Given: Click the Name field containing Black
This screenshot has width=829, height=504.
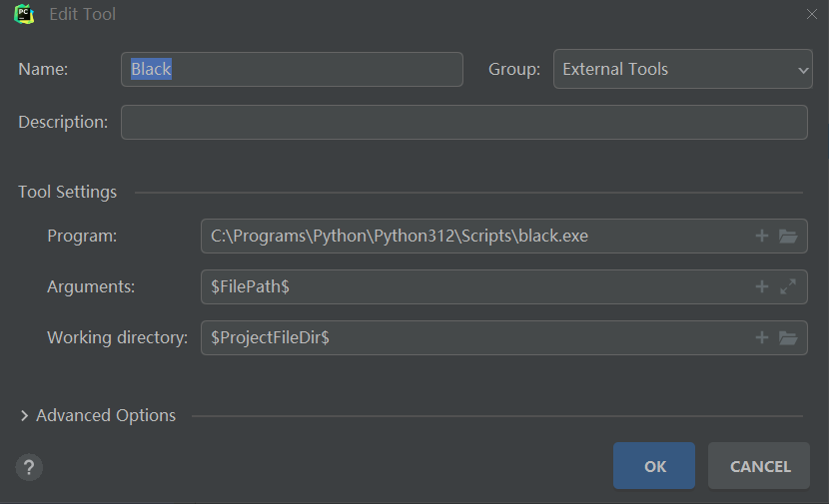Looking at the screenshot, I should pyautogui.click(x=292, y=70).
